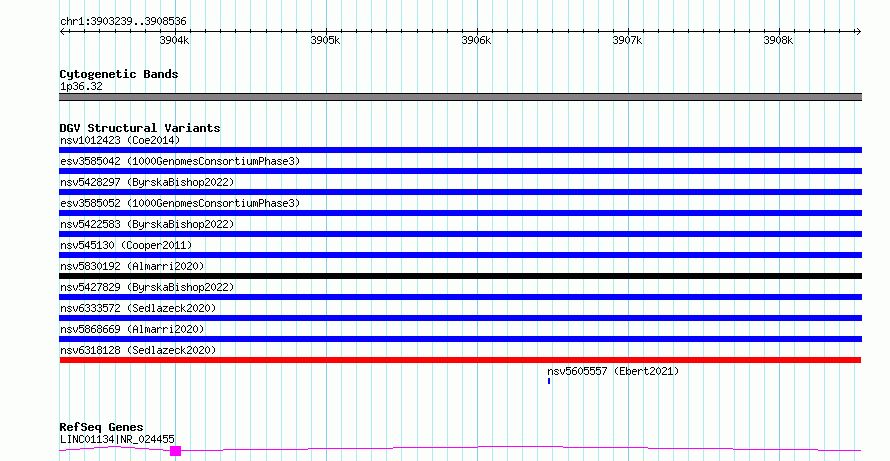The height and width of the screenshot is (461, 890).
Task: Open variant nsv5428297 (ByrskaBishop2022)
Action: [x=147, y=182]
